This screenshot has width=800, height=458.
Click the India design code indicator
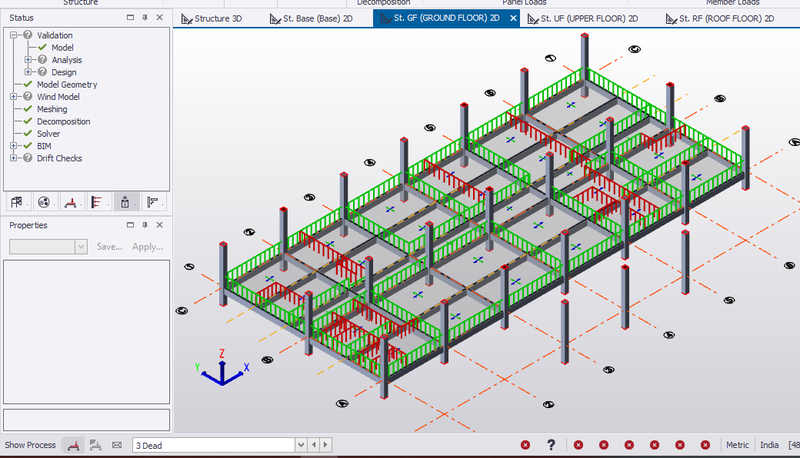[769, 445]
